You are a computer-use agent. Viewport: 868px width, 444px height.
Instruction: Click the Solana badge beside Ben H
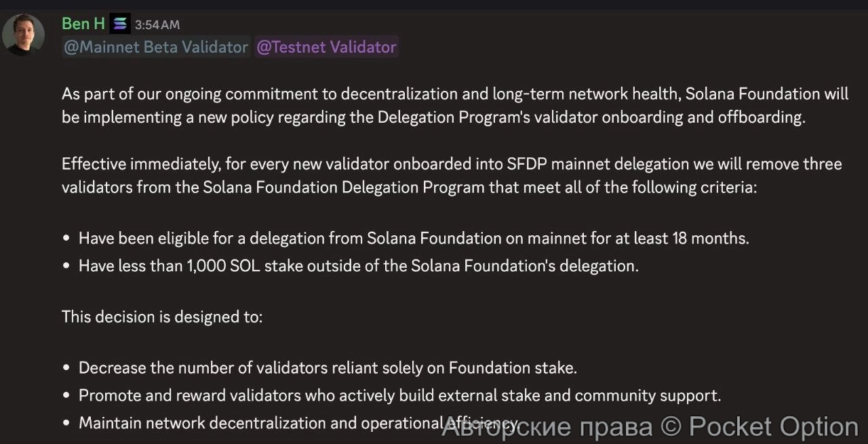click(120, 24)
